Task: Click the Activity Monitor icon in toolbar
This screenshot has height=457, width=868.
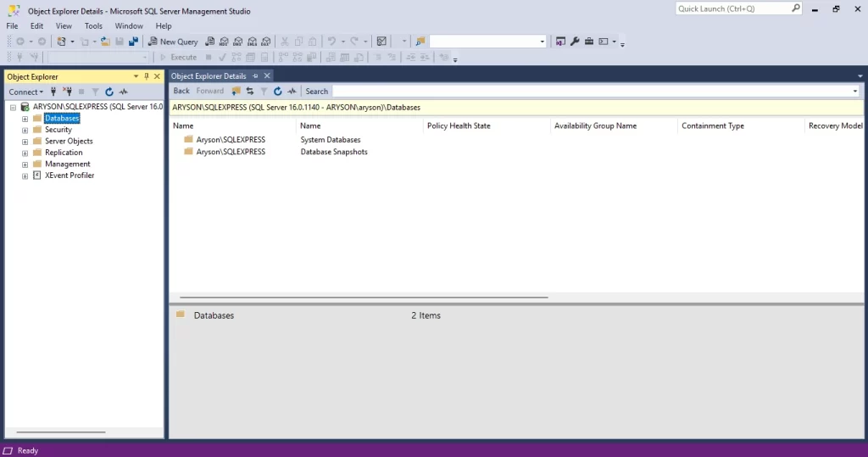Action: pyautogui.click(x=381, y=42)
